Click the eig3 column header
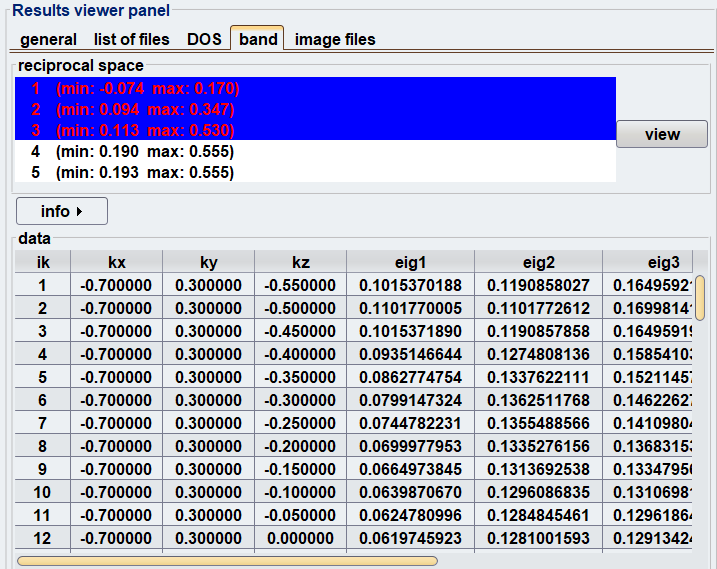 point(647,262)
